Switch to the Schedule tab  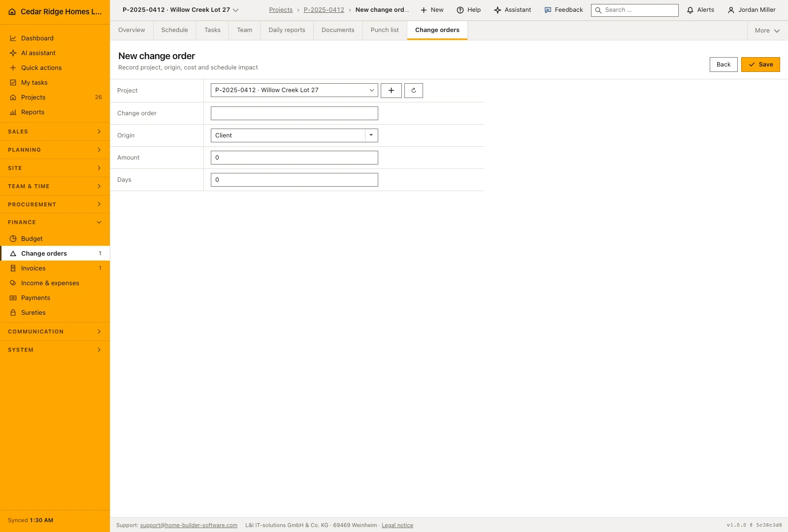point(175,30)
